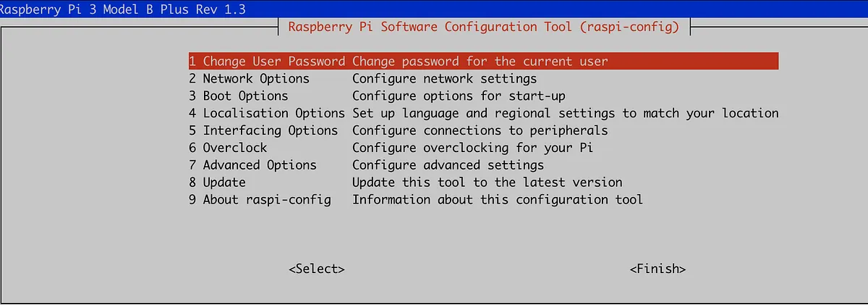Screen dimensions: 868x305
Task: Click 'Configure connections to peripherals' description
Action: coord(480,130)
